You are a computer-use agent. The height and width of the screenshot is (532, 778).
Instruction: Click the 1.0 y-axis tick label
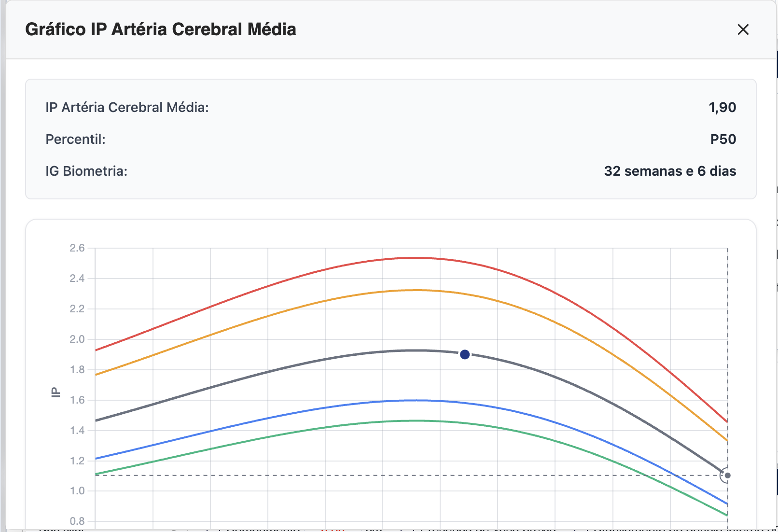click(77, 491)
